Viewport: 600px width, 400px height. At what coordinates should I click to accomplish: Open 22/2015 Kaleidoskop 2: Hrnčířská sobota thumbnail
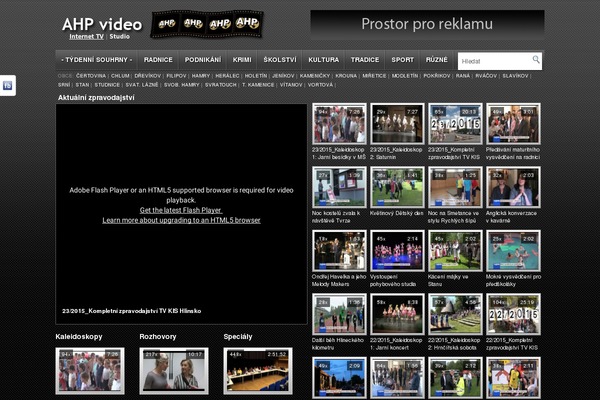[455, 314]
